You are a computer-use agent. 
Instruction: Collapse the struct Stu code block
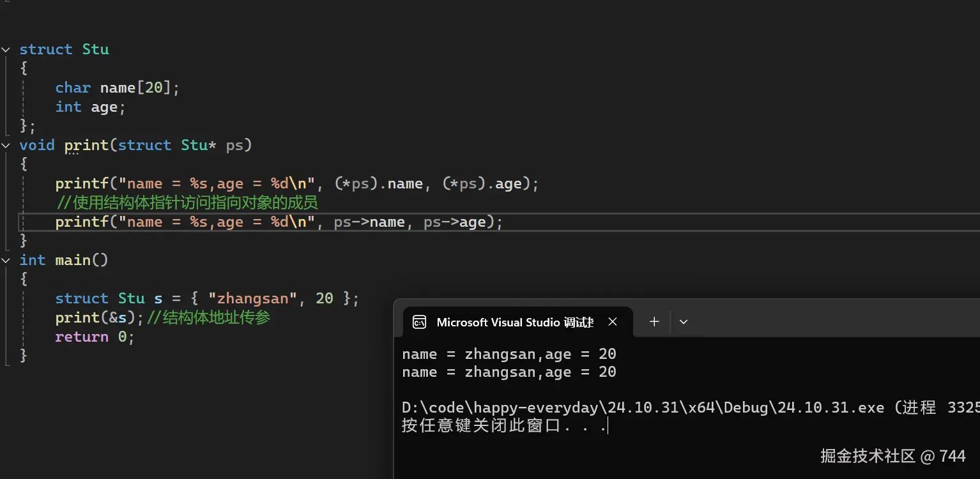pyautogui.click(x=6, y=49)
